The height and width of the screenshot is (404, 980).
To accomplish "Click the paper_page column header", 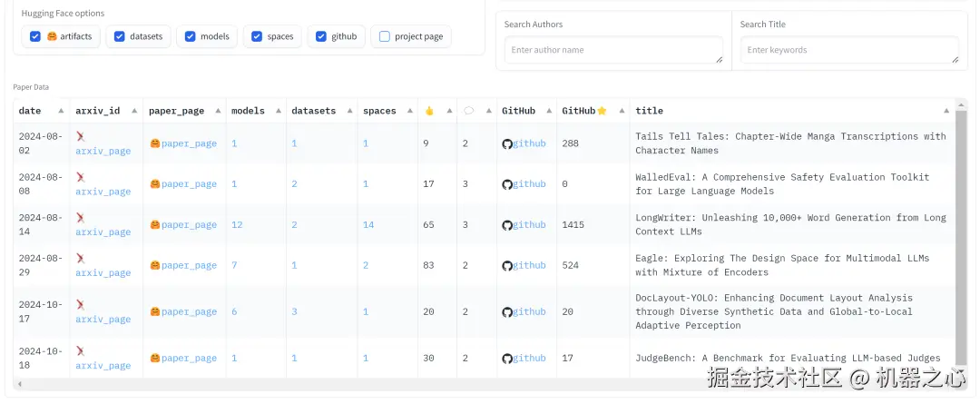I will pos(176,111).
